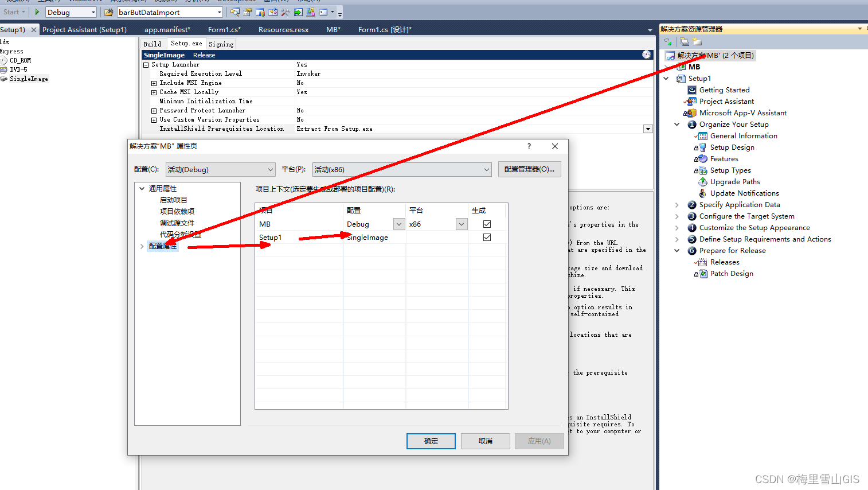Screen dimensions: 868x490
Task: Open the Properties window toolbar icon
Action: point(248,12)
